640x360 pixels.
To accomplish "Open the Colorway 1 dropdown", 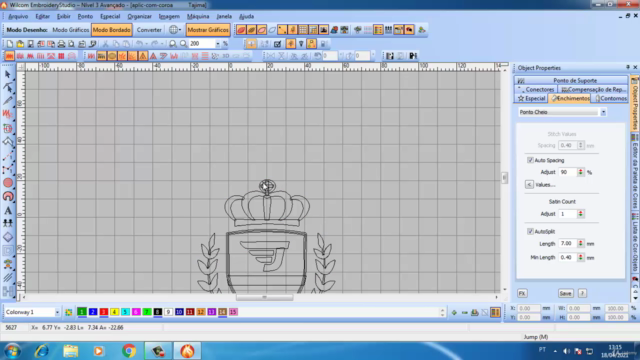I will (57, 312).
